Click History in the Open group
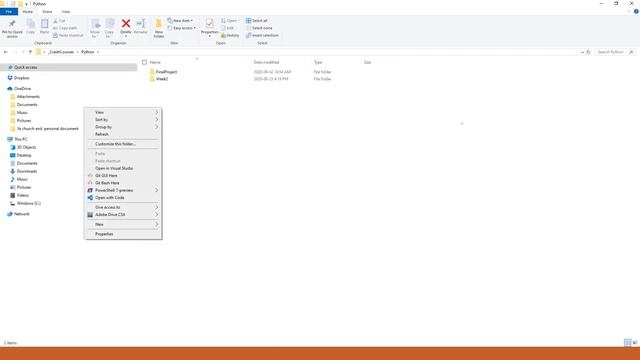Screen dimensions: 640x360 (230, 35)
